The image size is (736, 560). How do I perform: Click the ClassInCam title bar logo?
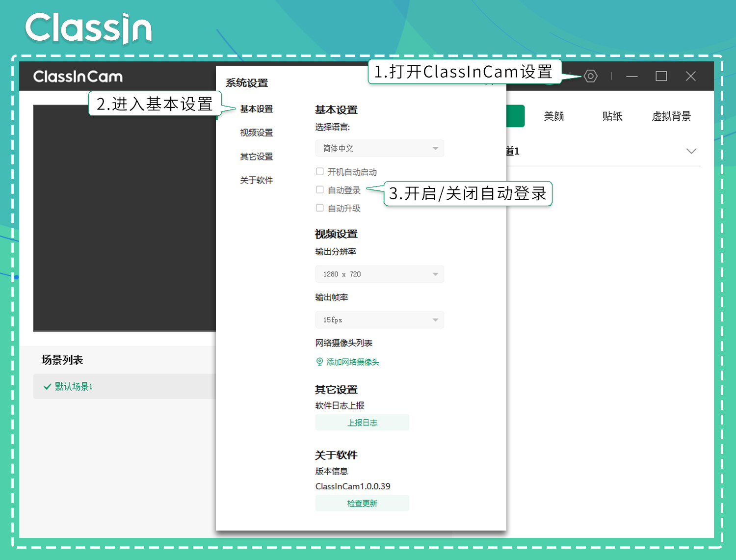[78, 77]
